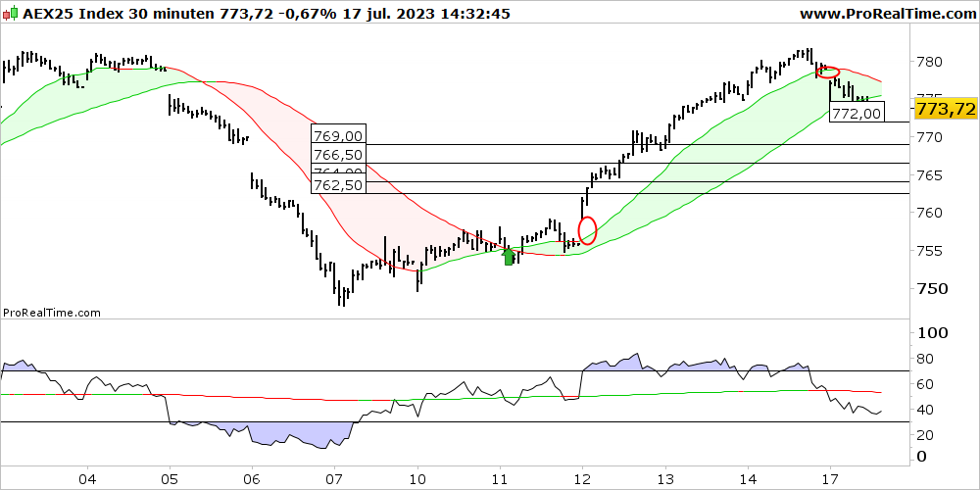The width and height of the screenshot is (980, 490).
Task: Click the date label 07 on time axis
Action: pyautogui.click(x=335, y=478)
